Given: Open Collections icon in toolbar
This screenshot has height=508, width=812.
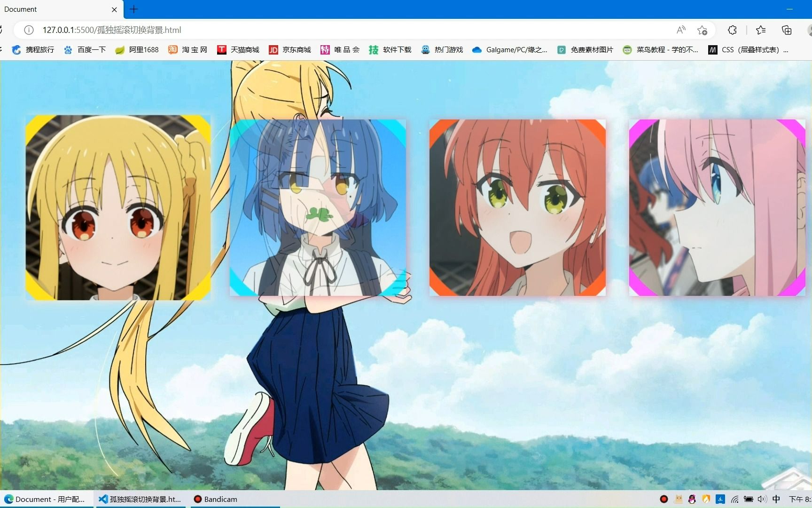Looking at the screenshot, I should point(787,30).
